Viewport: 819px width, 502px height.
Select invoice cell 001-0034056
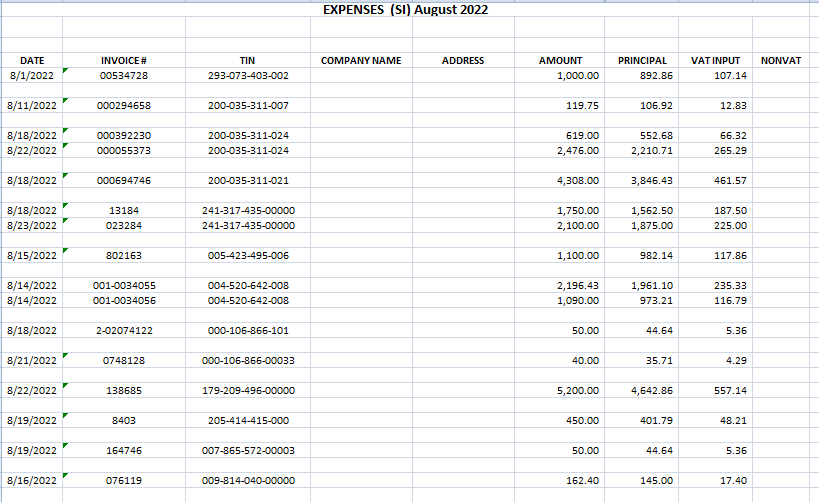(x=124, y=300)
